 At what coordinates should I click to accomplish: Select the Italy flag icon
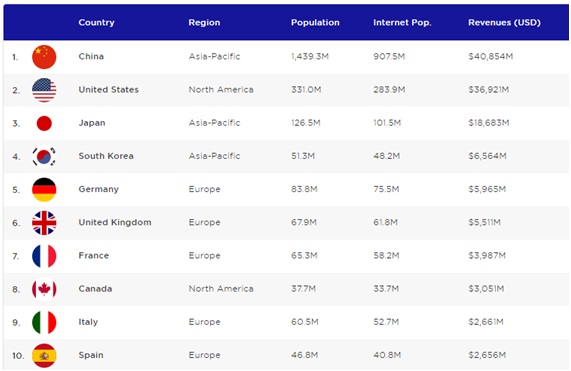[44, 322]
